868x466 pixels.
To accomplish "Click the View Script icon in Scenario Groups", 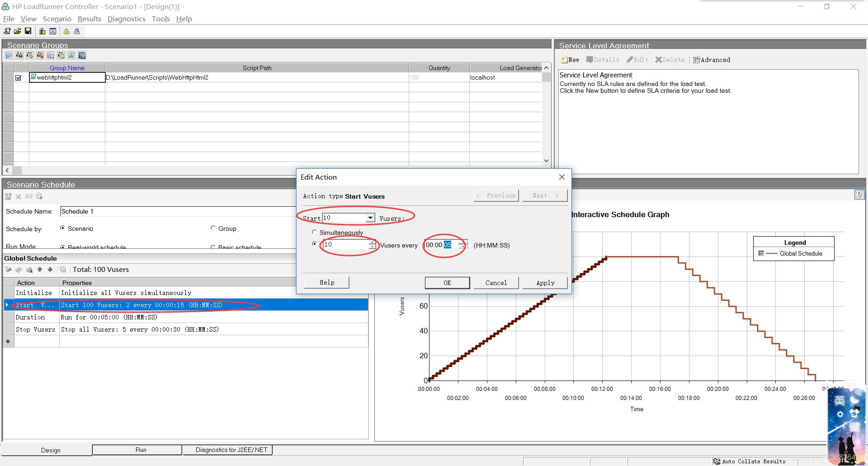I will coord(71,55).
